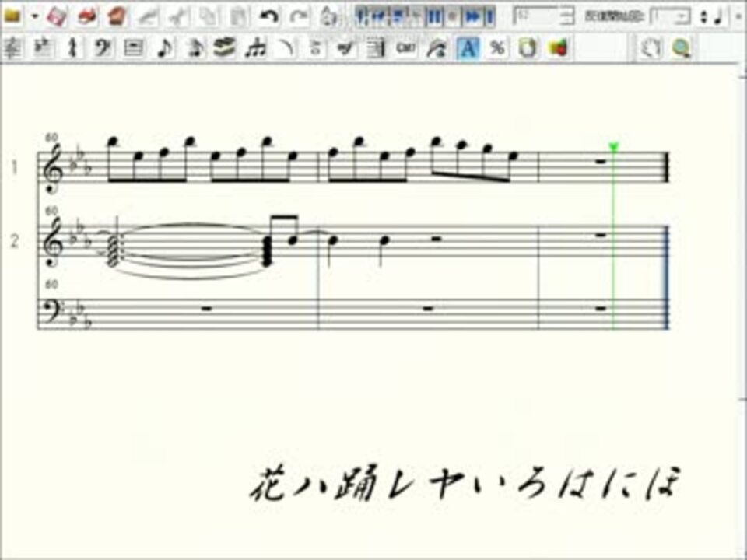Select the small grace note tool
This screenshot has height=560, width=747.
195,48
